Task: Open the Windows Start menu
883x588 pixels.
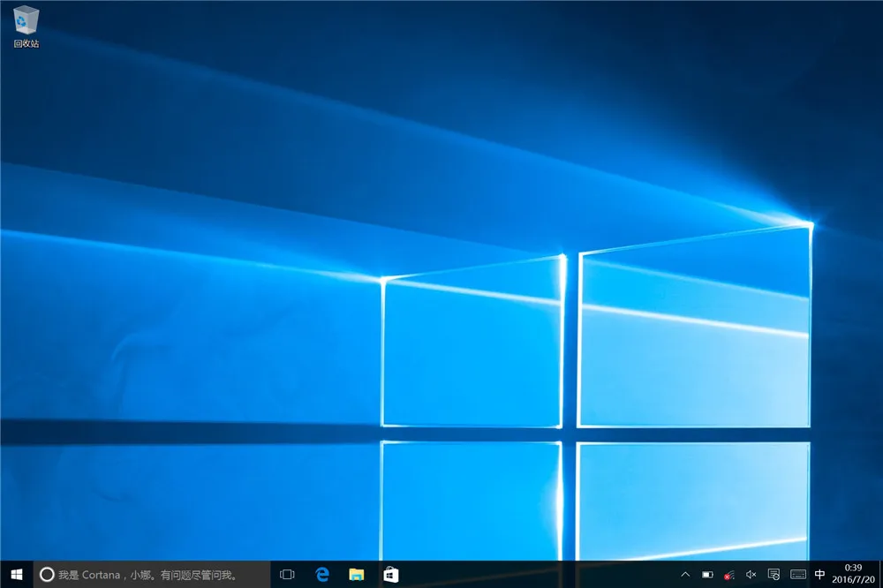Action: click(16, 575)
